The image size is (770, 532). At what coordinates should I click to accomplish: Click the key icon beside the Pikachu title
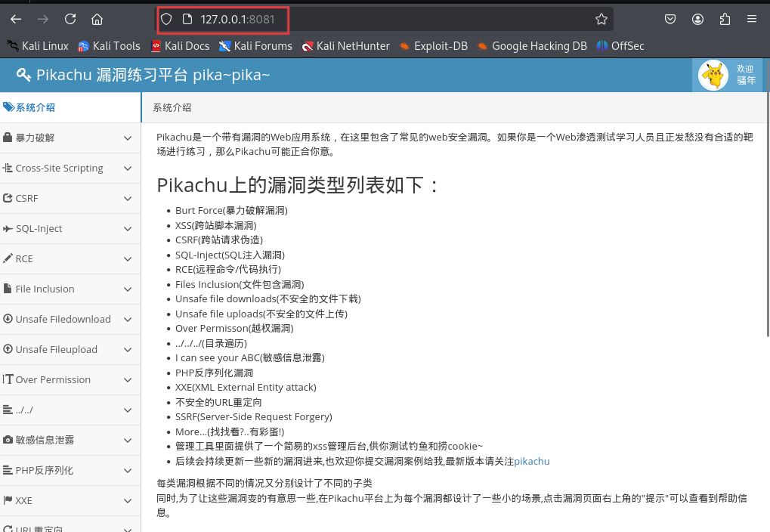(23, 75)
